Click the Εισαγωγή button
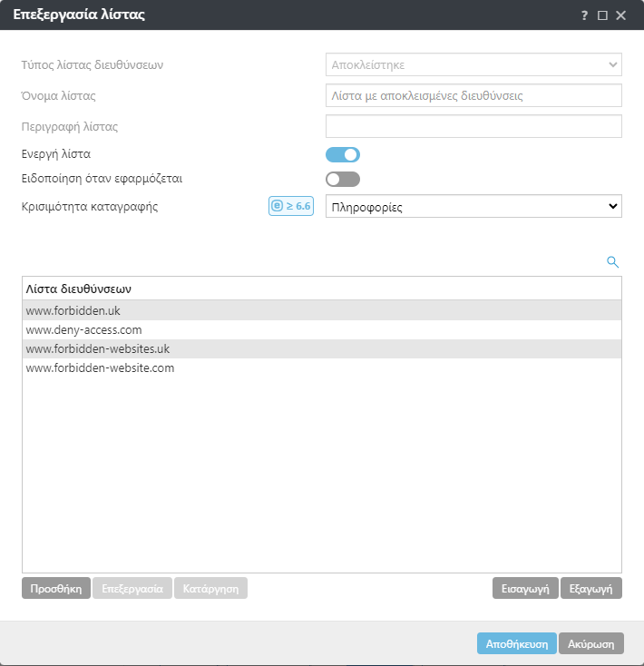The image size is (644, 666). (x=525, y=588)
